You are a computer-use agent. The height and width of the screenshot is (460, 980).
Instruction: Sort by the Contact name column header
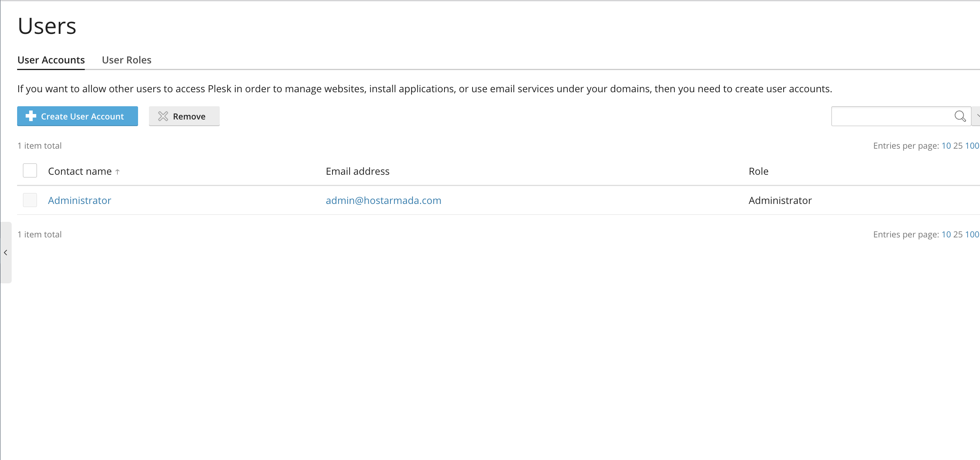[x=80, y=171]
